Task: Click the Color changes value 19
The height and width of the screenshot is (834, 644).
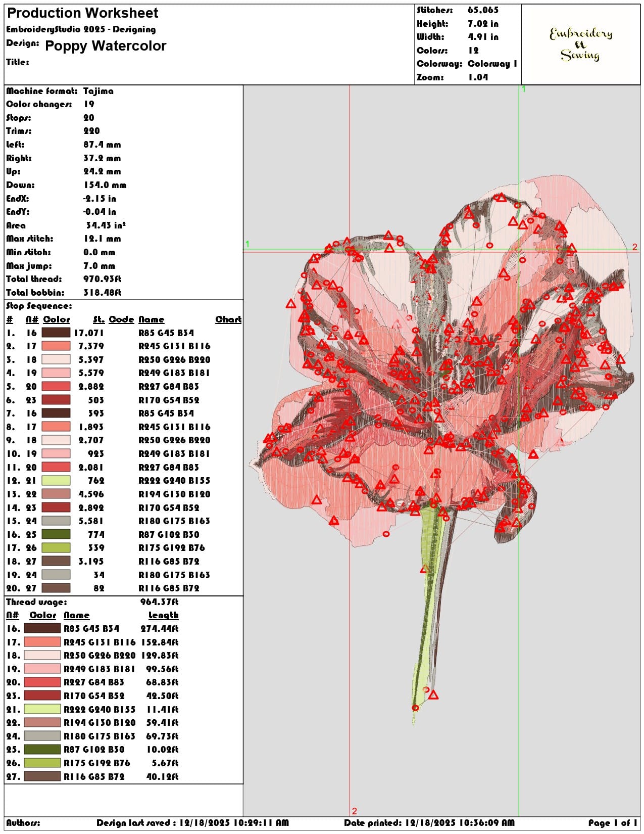Action: tap(89, 104)
